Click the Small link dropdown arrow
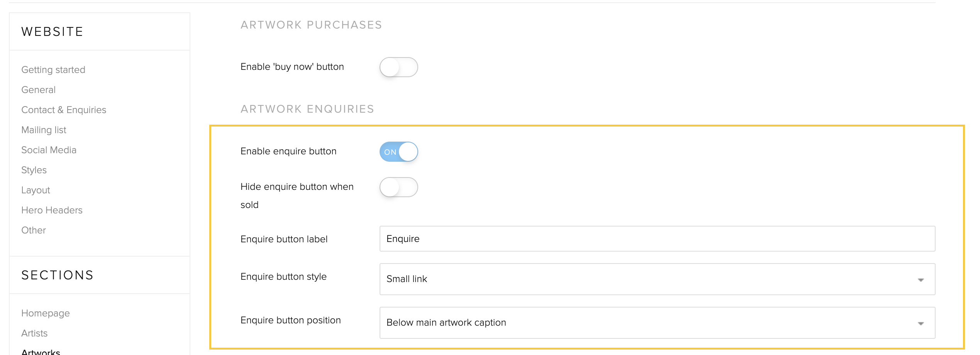 pyautogui.click(x=921, y=280)
